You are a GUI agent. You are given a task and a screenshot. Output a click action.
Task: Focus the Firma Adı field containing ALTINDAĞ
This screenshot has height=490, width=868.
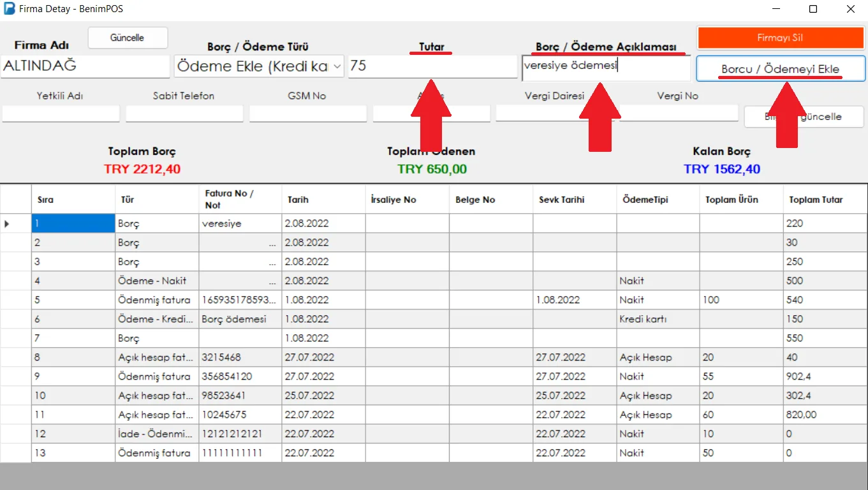click(85, 66)
